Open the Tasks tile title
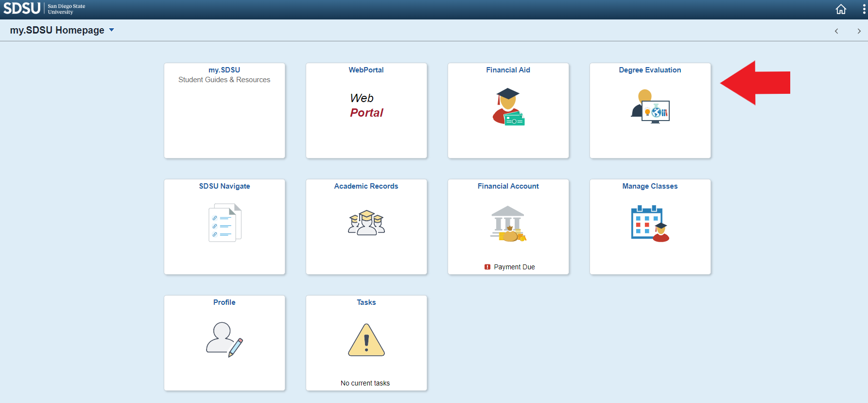This screenshot has width=868, height=403. click(366, 302)
